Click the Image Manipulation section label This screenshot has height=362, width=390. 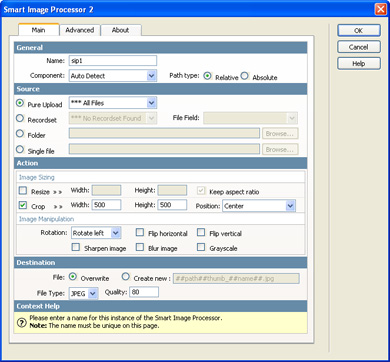tap(46, 219)
